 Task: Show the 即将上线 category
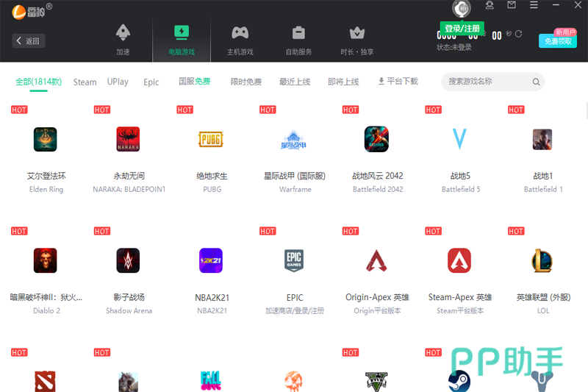[x=343, y=82]
